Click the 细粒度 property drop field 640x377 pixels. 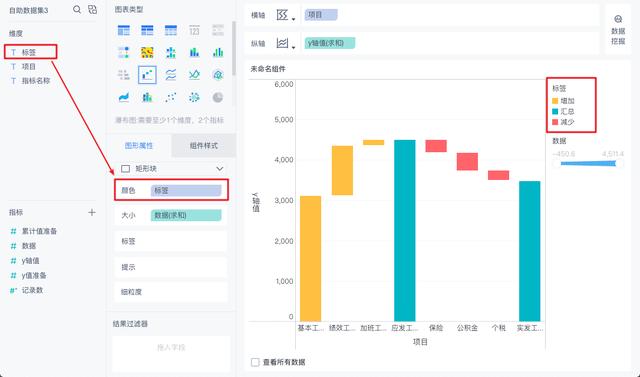tap(171, 292)
